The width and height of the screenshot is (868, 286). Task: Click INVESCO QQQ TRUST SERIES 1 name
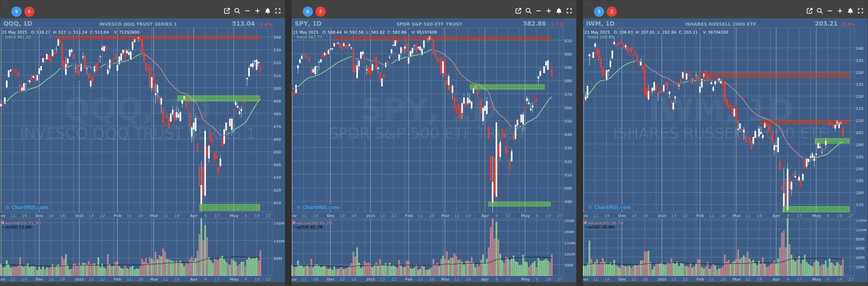pos(138,24)
